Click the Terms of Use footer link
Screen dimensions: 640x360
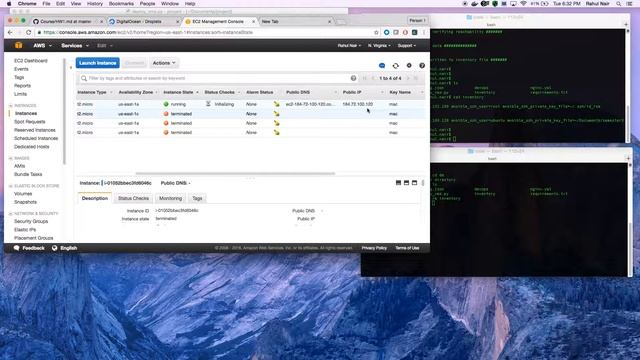pyautogui.click(x=407, y=248)
